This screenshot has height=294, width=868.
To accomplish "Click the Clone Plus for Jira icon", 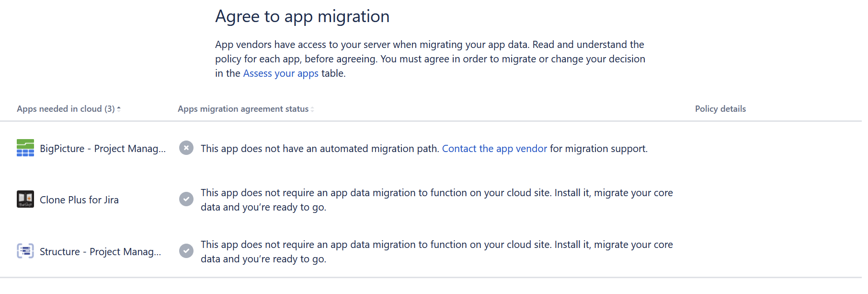I will tap(25, 200).
